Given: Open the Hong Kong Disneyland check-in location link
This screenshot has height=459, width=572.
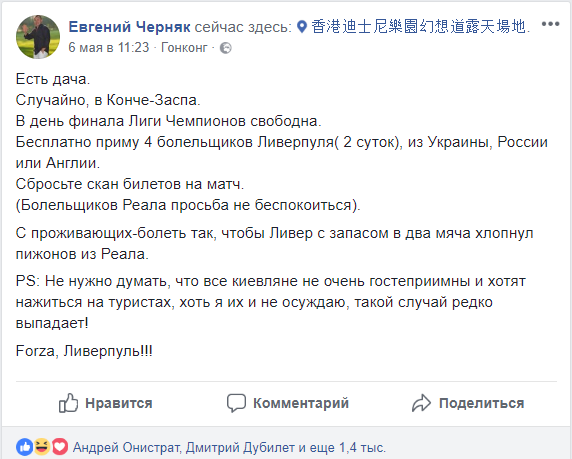Looking at the screenshot, I should 421,27.
